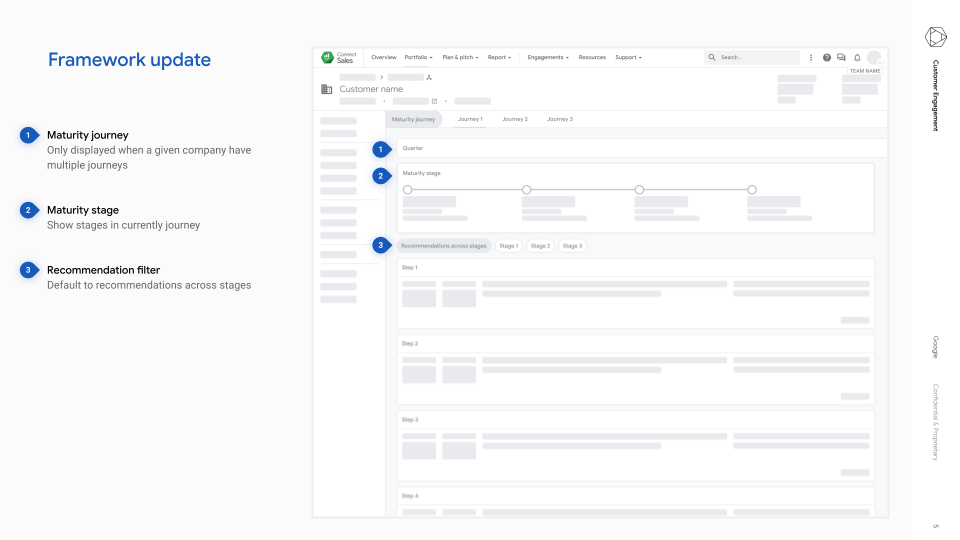This screenshot has height=540, width=960.
Task: Select the fourth maturity stage circle
Action: tap(752, 190)
